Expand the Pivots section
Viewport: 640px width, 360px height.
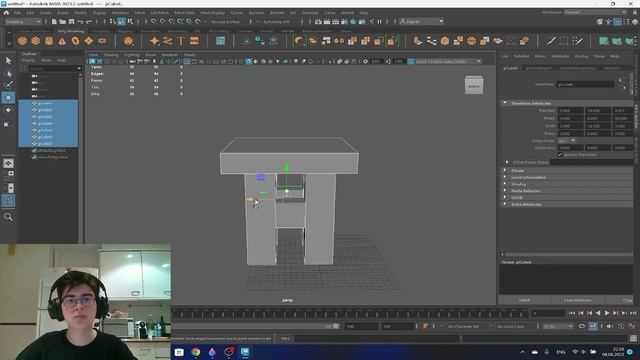(505, 171)
